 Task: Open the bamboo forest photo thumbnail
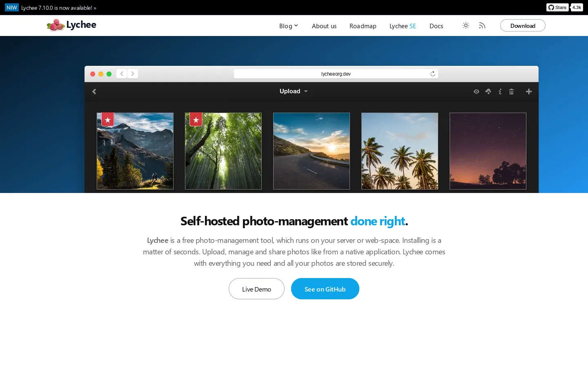(223, 151)
